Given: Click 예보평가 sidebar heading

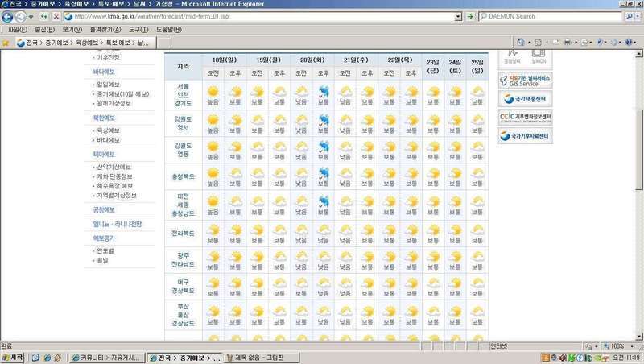Looking at the screenshot, I should click(x=104, y=238).
